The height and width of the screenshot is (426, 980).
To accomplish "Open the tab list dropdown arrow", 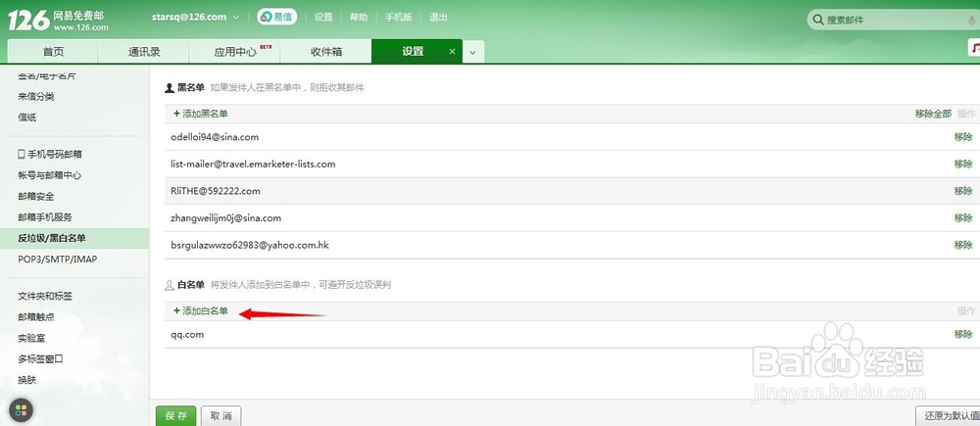I will point(472,53).
